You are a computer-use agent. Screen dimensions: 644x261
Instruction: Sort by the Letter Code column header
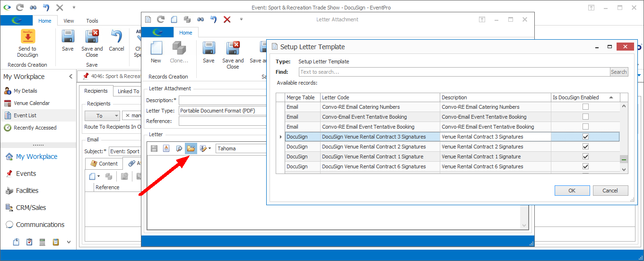pyautogui.click(x=380, y=97)
